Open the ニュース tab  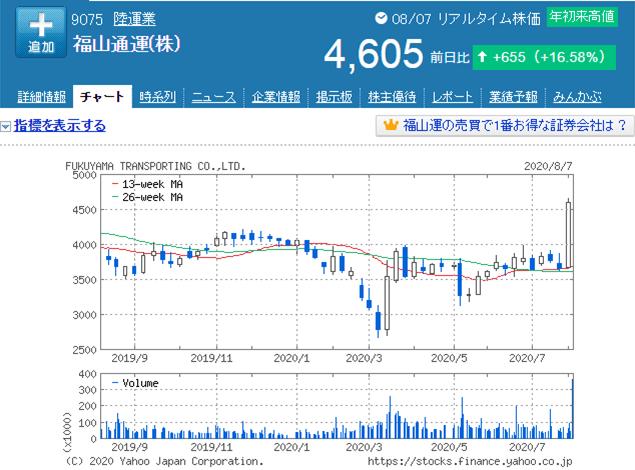[213, 97]
